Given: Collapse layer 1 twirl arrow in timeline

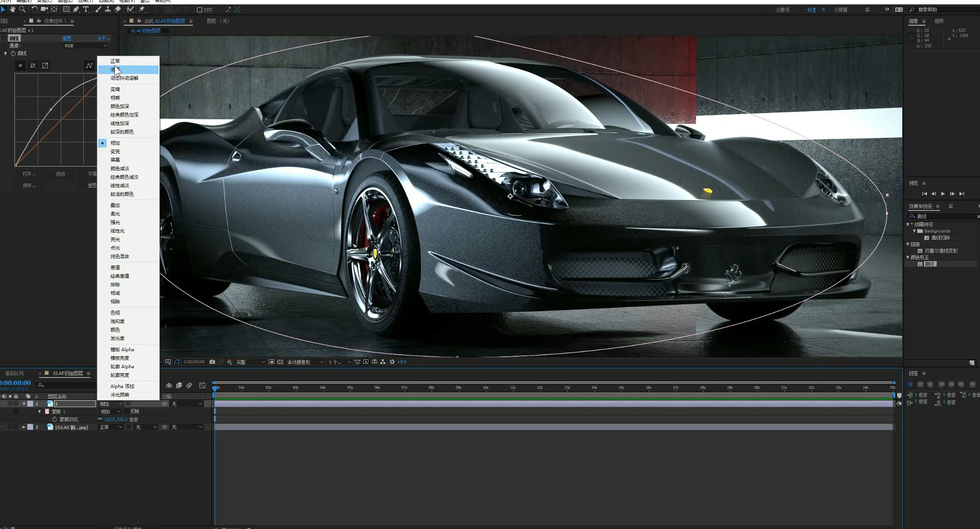Looking at the screenshot, I should (x=24, y=404).
